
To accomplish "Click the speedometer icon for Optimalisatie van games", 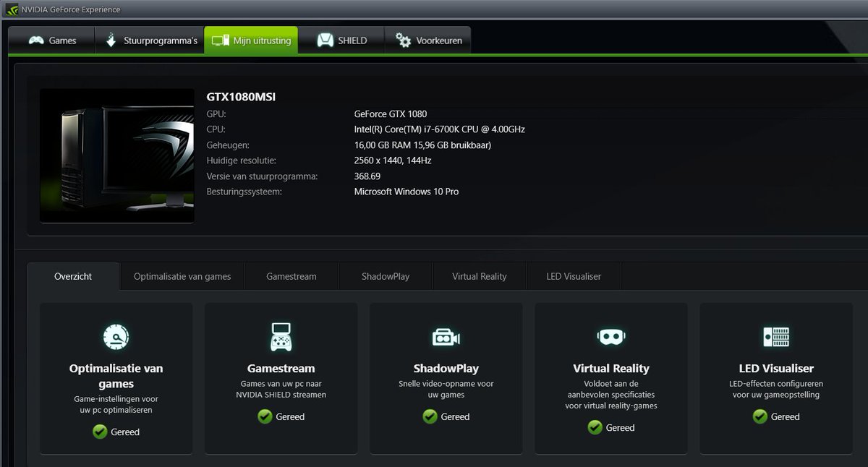I will click(116, 336).
